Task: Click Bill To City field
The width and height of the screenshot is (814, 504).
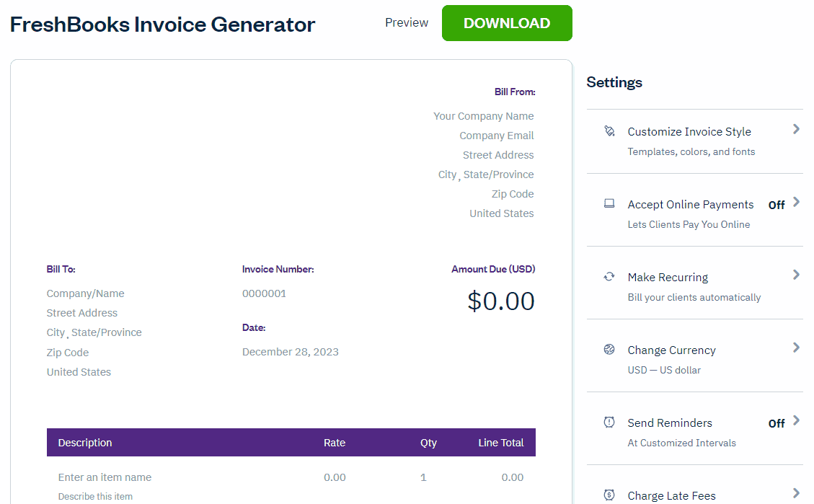Action: (56, 332)
